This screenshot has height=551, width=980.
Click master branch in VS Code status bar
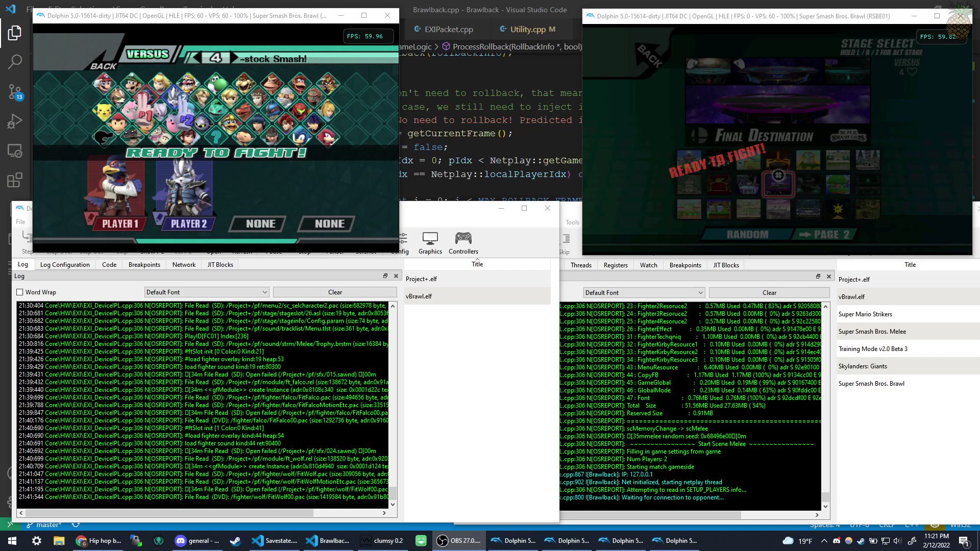tap(44, 524)
